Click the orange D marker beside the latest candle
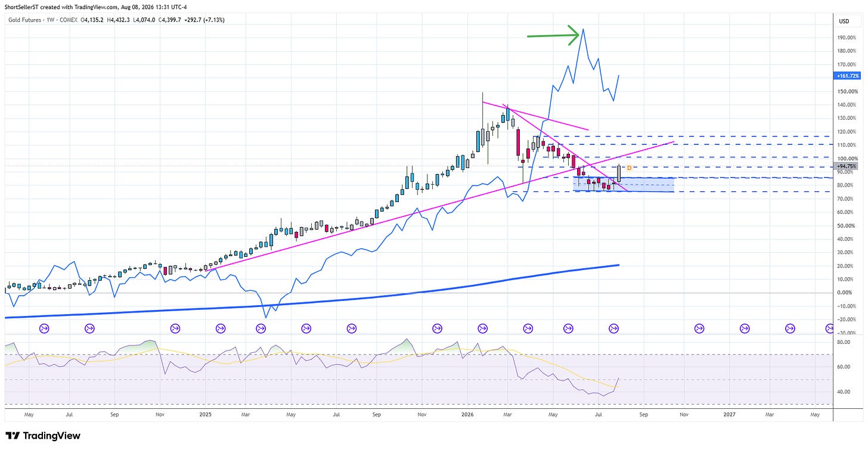Image resolution: width=868 pixels, height=450 pixels. coord(629,168)
